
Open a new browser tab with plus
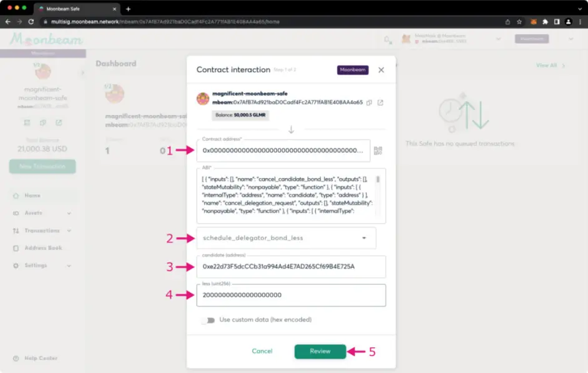point(128,9)
